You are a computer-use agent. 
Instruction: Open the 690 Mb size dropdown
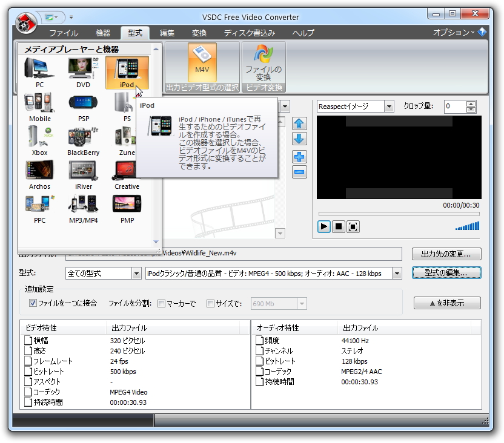pyautogui.click(x=302, y=304)
